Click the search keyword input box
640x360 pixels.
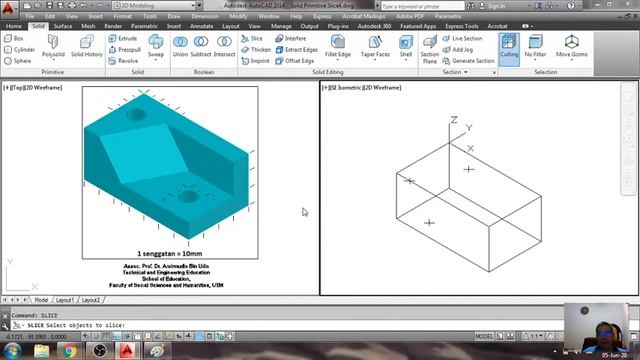tap(422, 6)
